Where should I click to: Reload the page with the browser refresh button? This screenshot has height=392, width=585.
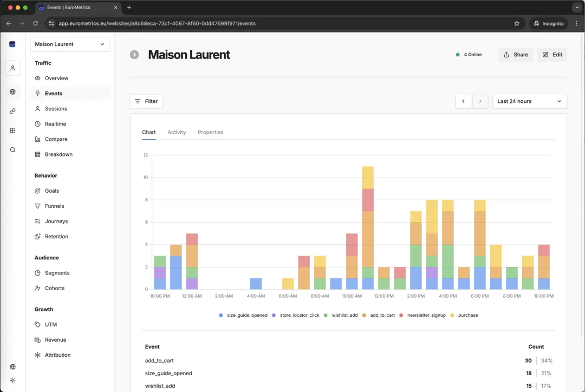tap(35, 23)
